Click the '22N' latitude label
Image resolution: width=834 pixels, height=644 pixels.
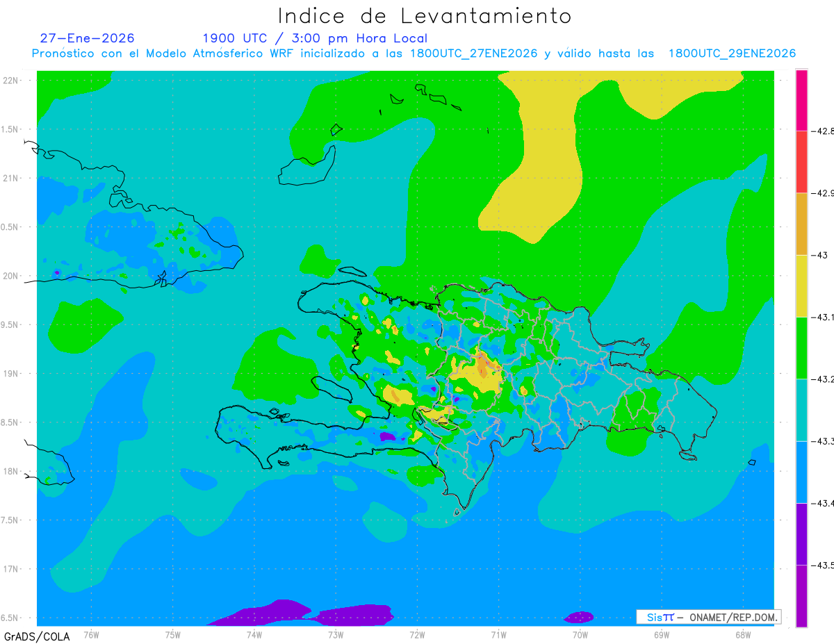pos(11,81)
